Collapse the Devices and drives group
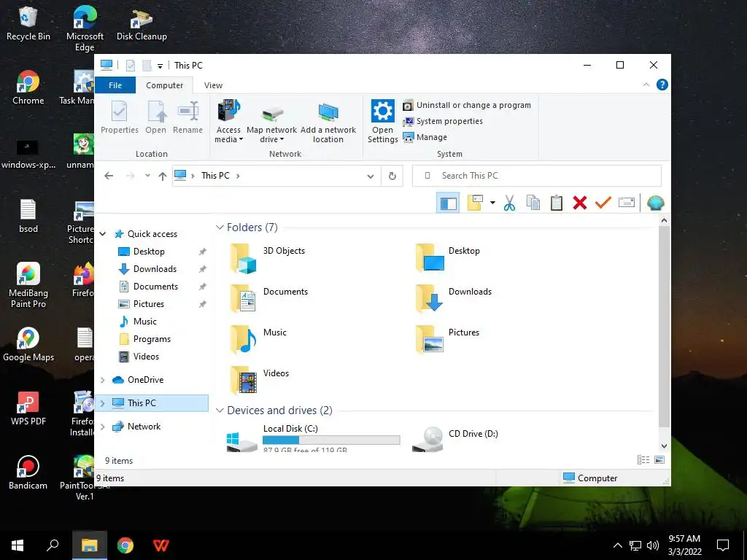Viewport: 747px width, 560px height. click(x=220, y=411)
